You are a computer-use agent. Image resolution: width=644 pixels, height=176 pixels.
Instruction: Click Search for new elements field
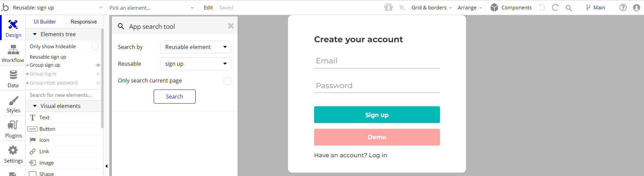click(63, 95)
